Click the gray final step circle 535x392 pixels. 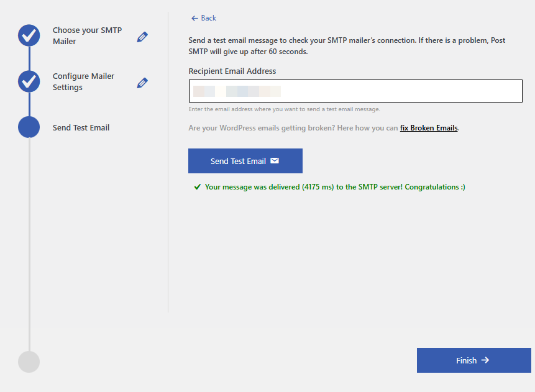point(29,362)
